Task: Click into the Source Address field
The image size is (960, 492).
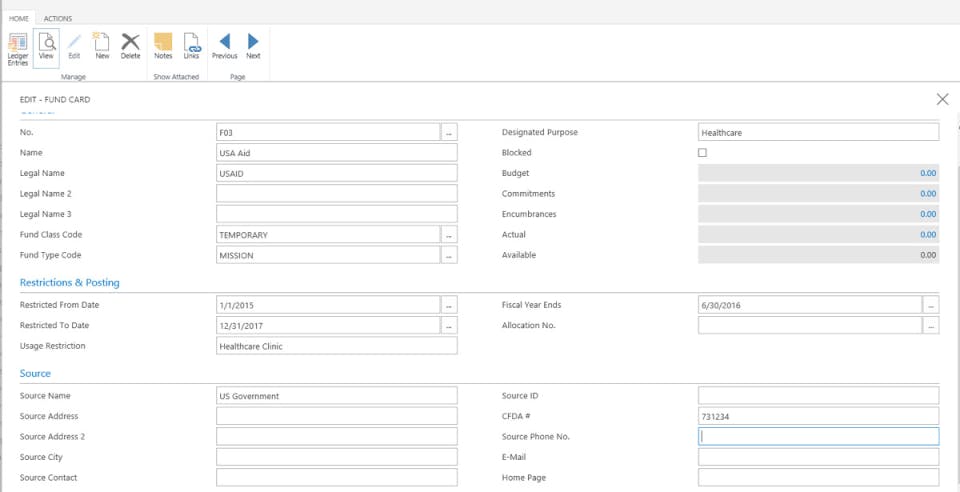Action: 336,416
